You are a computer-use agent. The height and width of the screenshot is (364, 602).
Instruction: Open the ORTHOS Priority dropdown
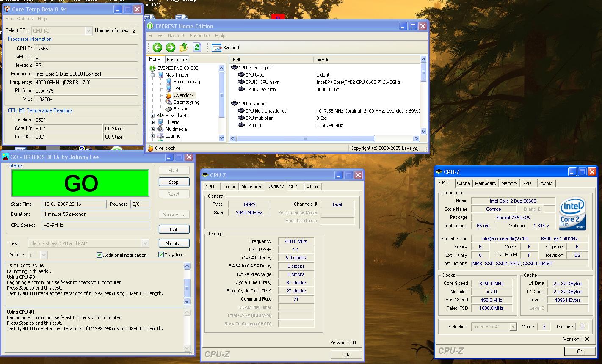coord(44,255)
